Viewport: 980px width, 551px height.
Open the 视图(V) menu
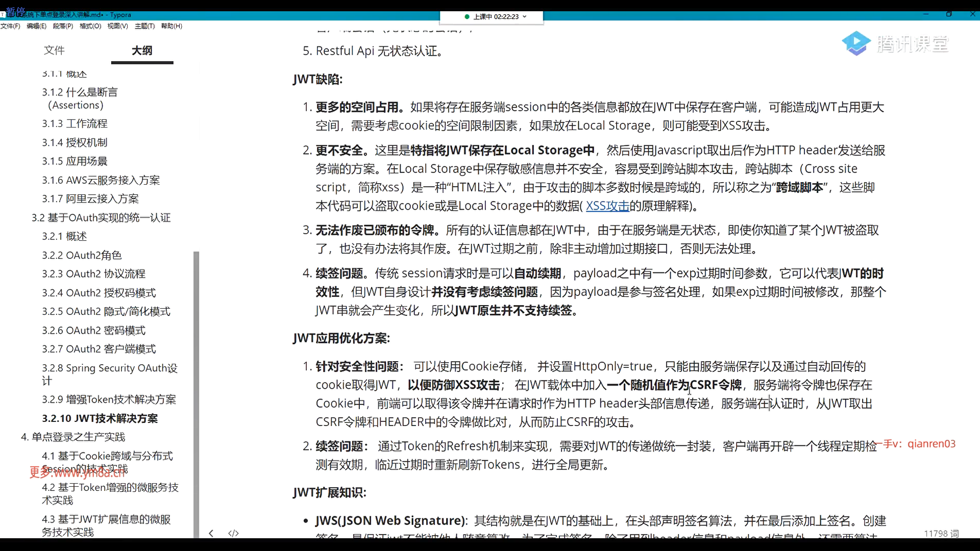click(117, 26)
